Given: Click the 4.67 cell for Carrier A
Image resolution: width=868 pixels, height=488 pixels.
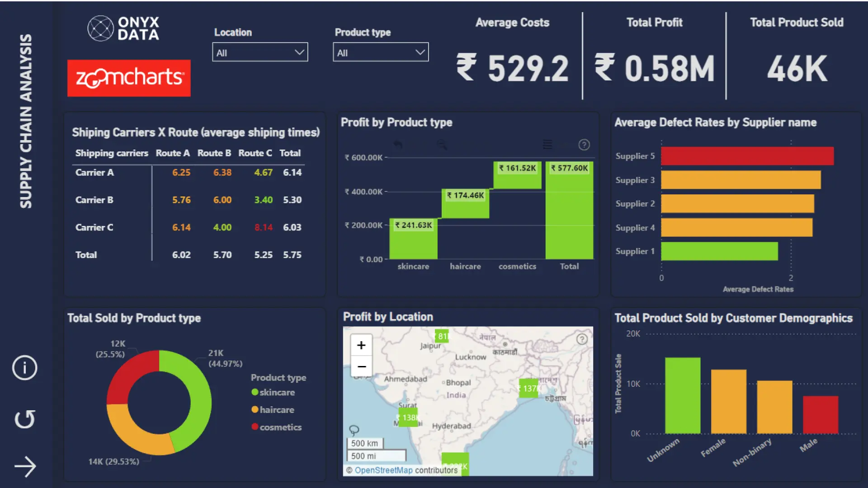Looking at the screenshot, I should pos(264,172).
